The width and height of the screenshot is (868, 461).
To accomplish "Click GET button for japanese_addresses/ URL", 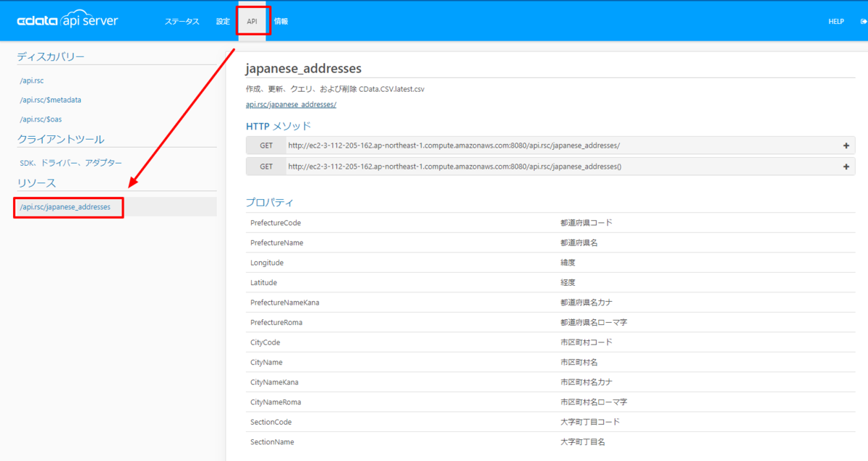I will (266, 145).
